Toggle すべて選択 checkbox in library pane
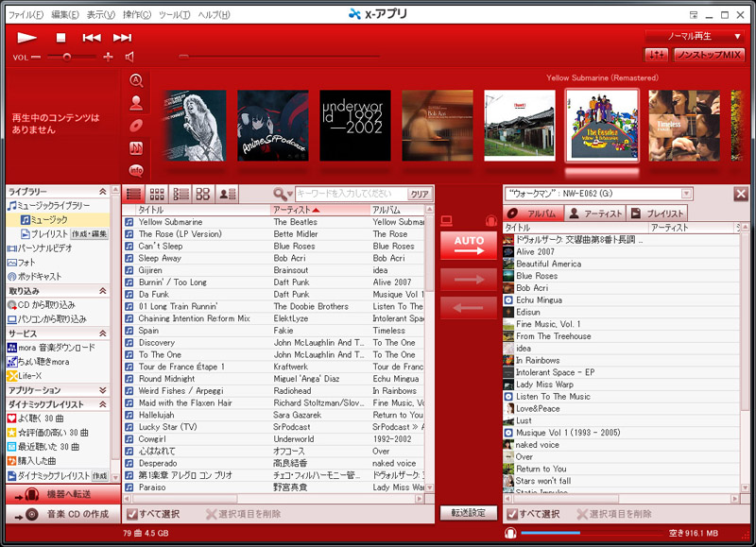The image size is (756, 547). coord(131,514)
